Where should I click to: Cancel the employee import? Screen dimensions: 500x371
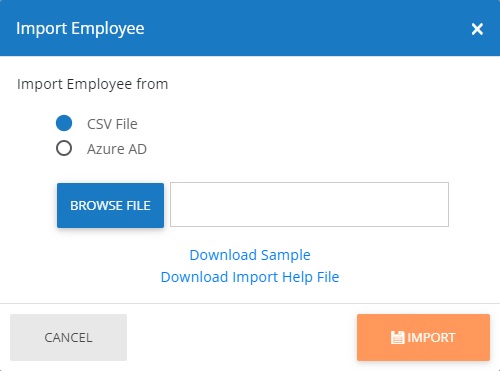click(x=68, y=337)
